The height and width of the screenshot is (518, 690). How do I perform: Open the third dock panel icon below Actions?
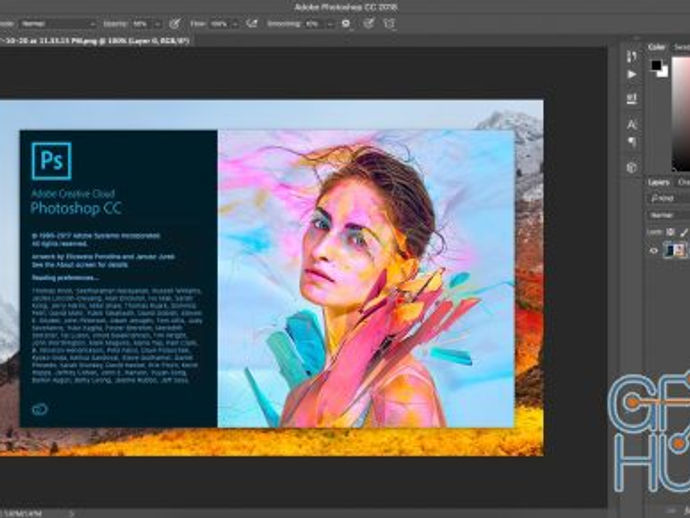[x=631, y=98]
